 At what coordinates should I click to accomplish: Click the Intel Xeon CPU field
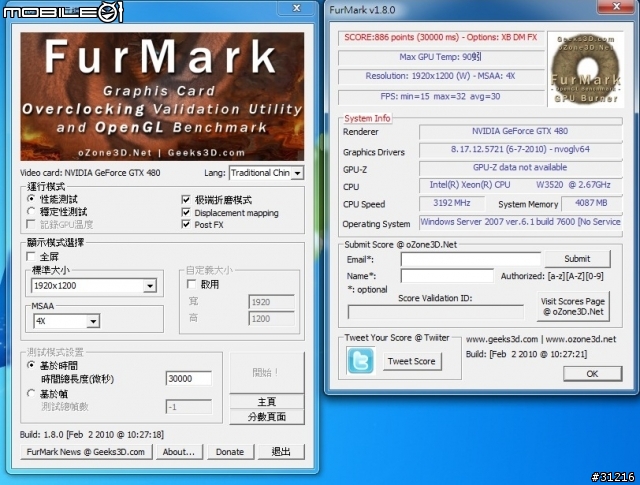[x=520, y=185]
